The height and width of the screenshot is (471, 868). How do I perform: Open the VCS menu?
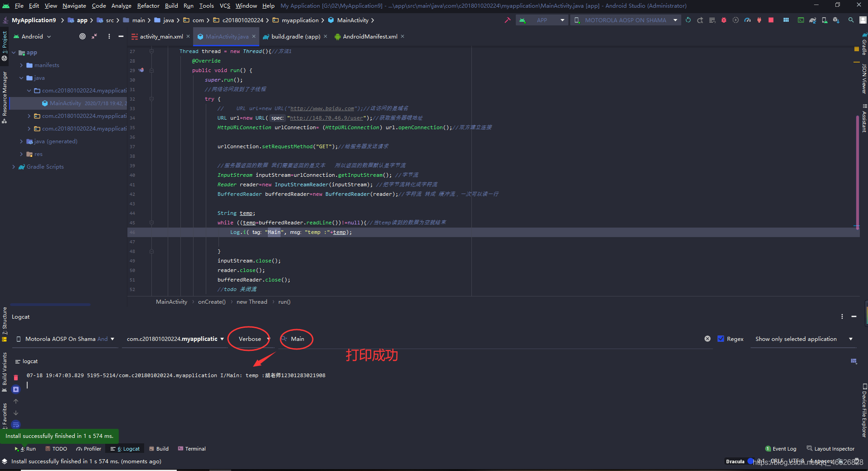coord(225,5)
